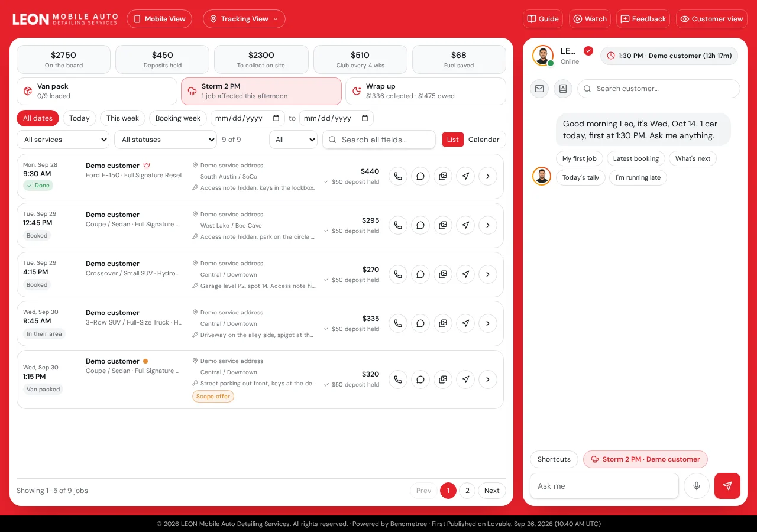
Task: Call customer for the $440 Ford F-150 job
Action: [398, 176]
